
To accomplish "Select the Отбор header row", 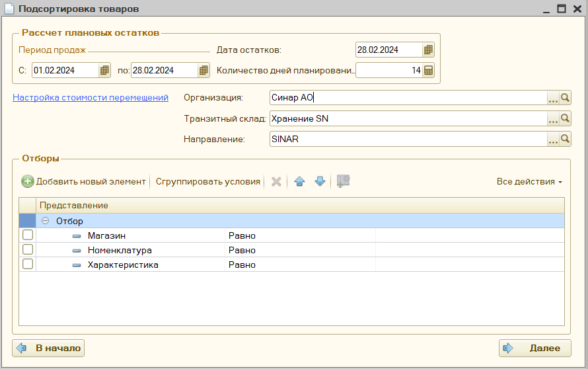I will tap(292, 221).
